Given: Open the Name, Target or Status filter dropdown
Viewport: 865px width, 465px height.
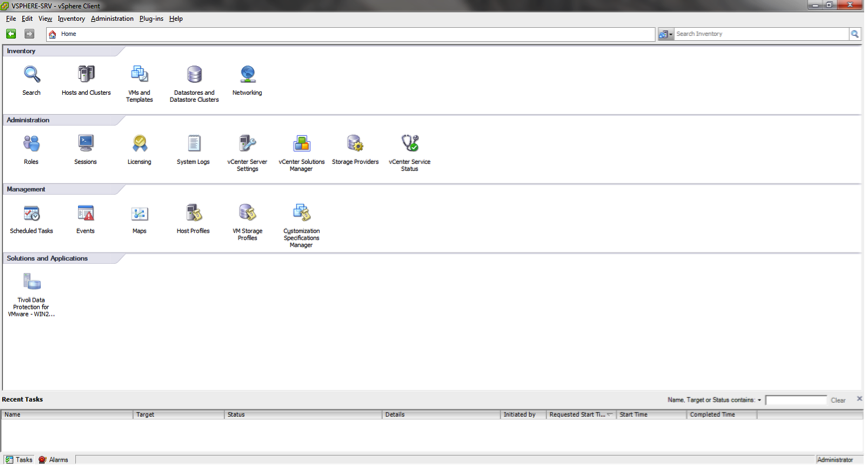Looking at the screenshot, I should coord(760,400).
